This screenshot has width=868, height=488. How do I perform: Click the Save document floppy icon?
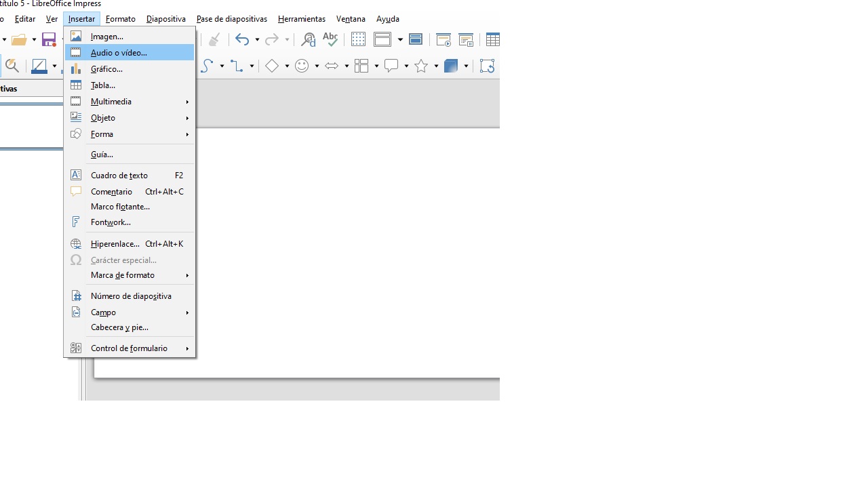coord(49,39)
